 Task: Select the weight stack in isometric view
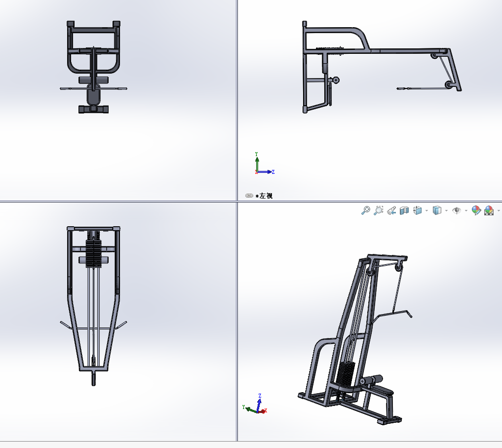[x=346, y=374]
